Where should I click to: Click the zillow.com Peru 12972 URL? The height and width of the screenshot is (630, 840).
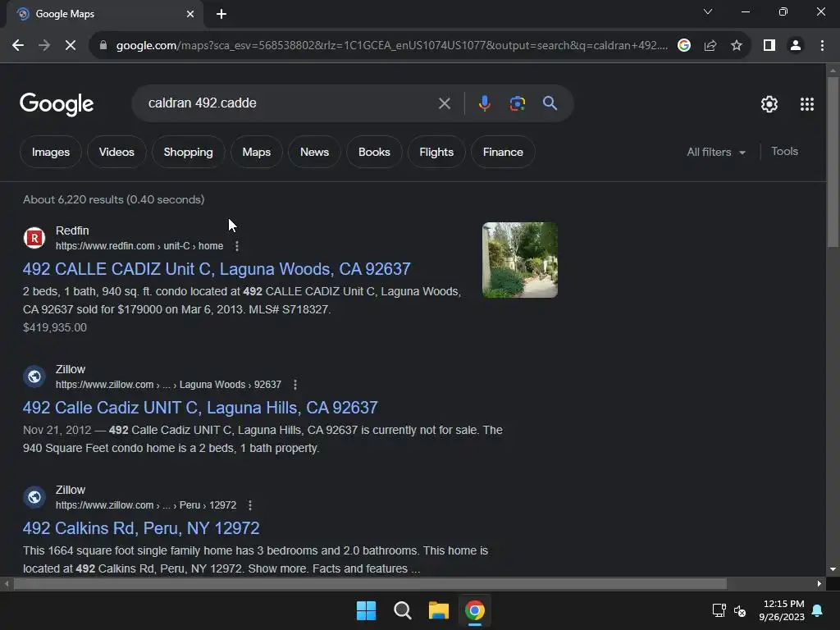pos(146,505)
